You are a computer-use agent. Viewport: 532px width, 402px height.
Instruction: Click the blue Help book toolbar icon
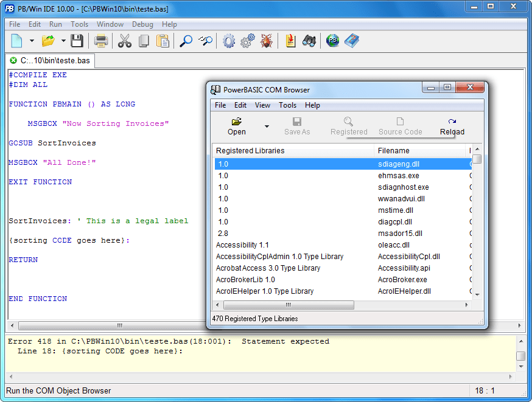point(352,40)
